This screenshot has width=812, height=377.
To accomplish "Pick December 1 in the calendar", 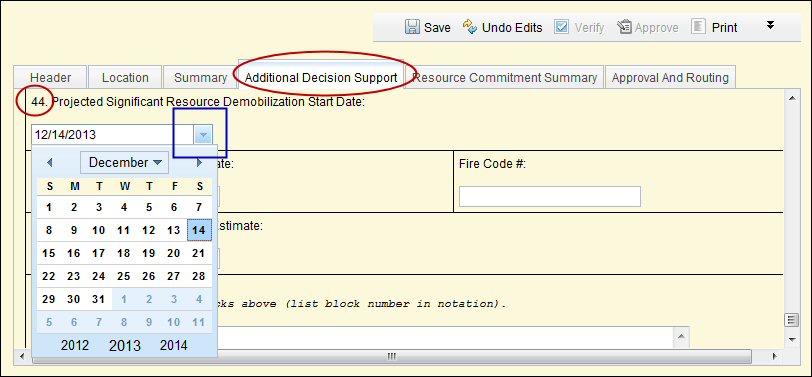I will (x=49, y=207).
